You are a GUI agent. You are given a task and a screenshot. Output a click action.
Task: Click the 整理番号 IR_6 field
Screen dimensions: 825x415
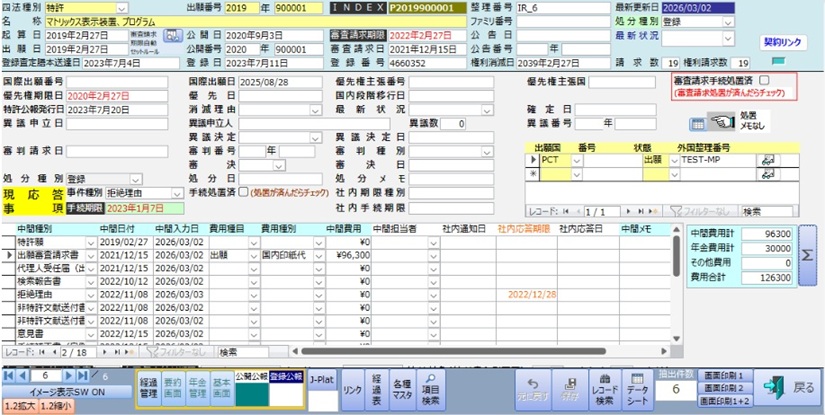pyautogui.click(x=562, y=8)
